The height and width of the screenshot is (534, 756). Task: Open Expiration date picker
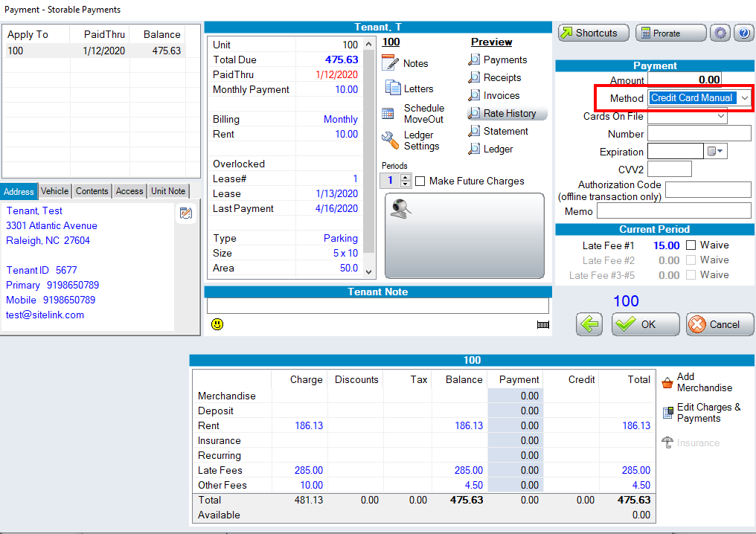point(716,151)
